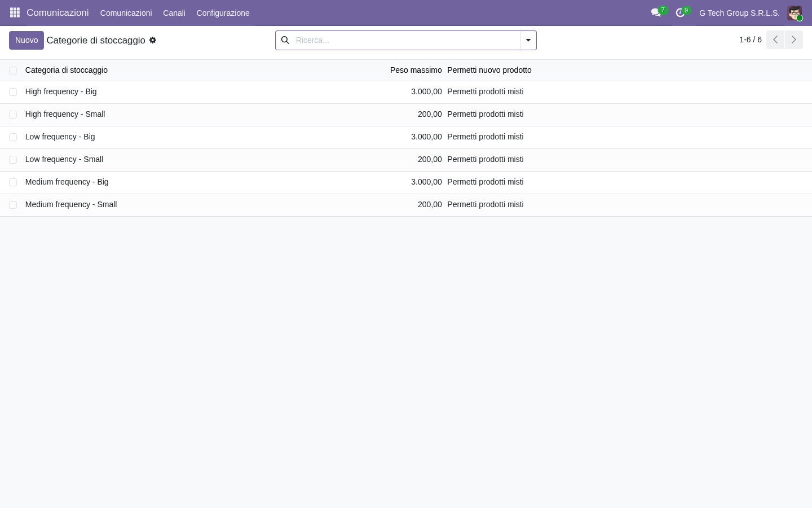Image resolution: width=812 pixels, height=508 pixels.
Task: Open the gear actions menu beside Categorie di stoccaggio
Action: coord(152,40)
